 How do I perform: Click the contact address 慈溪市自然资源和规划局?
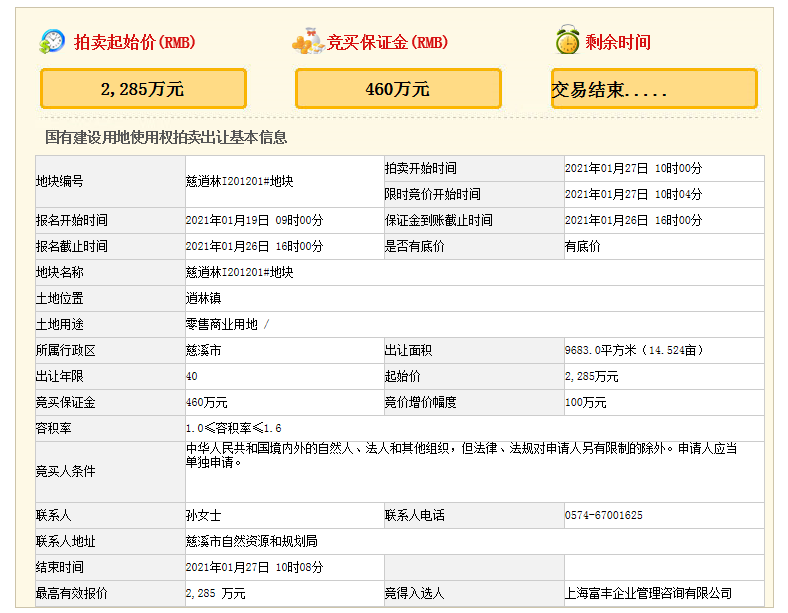coord(251,542)
